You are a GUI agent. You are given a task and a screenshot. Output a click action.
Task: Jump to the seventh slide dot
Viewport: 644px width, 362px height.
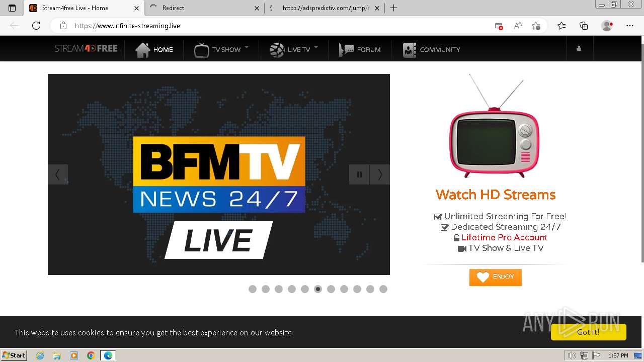331,289
